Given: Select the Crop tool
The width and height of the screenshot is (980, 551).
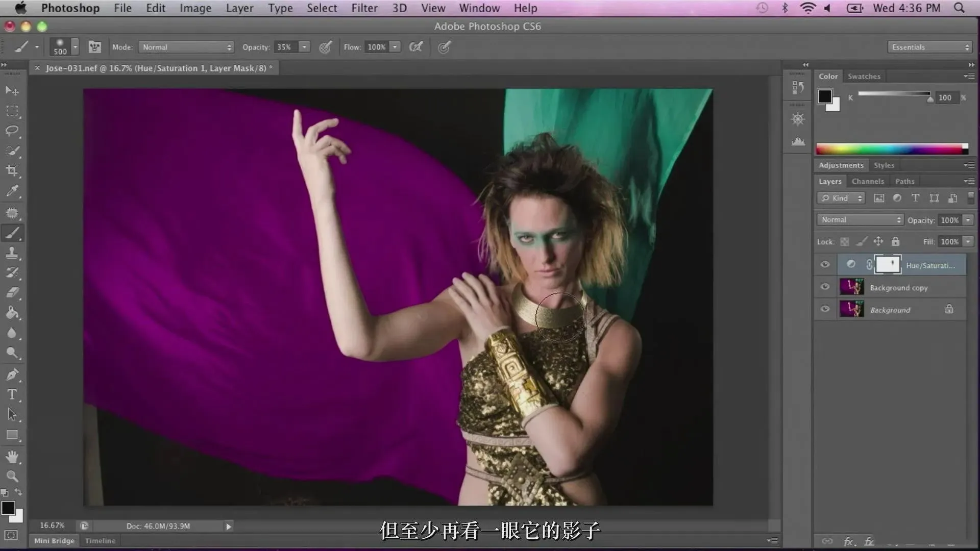Looking at the screenshot, I should (x=12, y=171).
